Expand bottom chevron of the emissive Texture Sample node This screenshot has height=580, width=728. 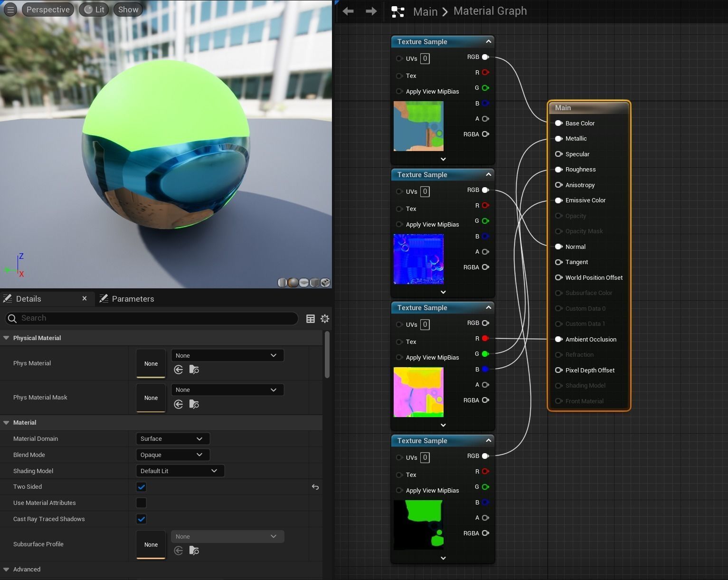click(x=443, y=558)
